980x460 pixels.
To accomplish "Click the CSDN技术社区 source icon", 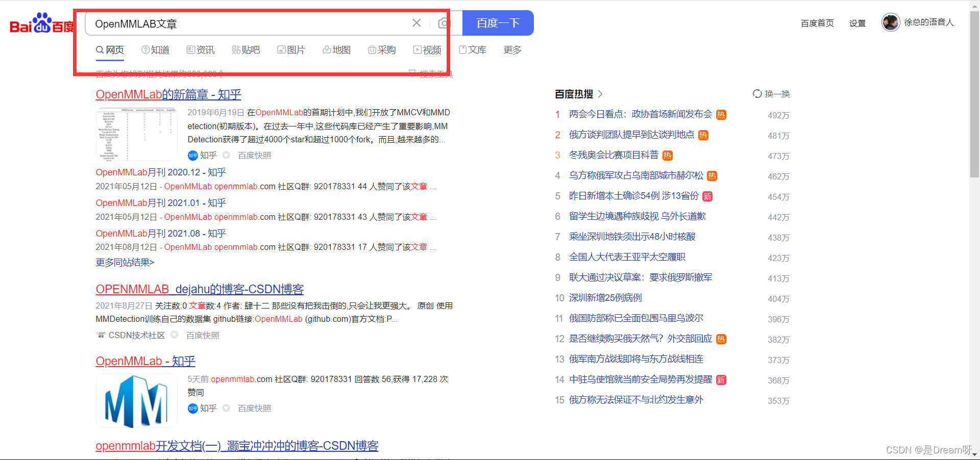I will (101, 335).
